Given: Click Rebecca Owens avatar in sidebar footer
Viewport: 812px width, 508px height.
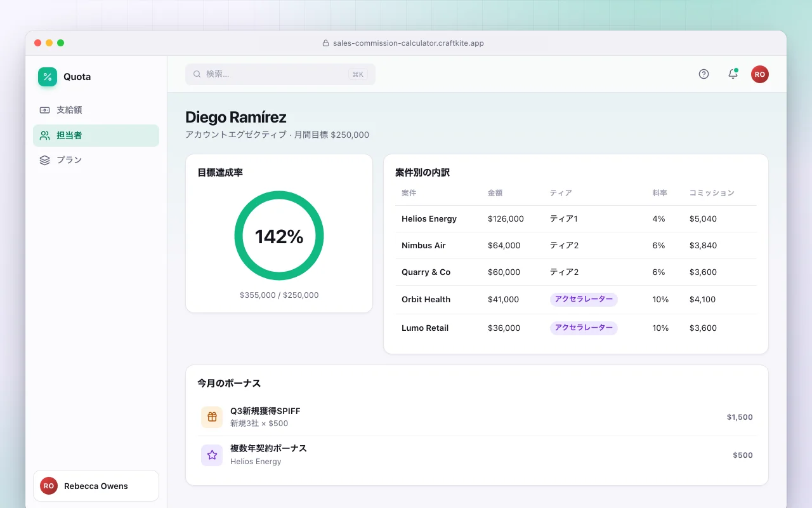Looking at the screenshot, I should tap(49, 486).
